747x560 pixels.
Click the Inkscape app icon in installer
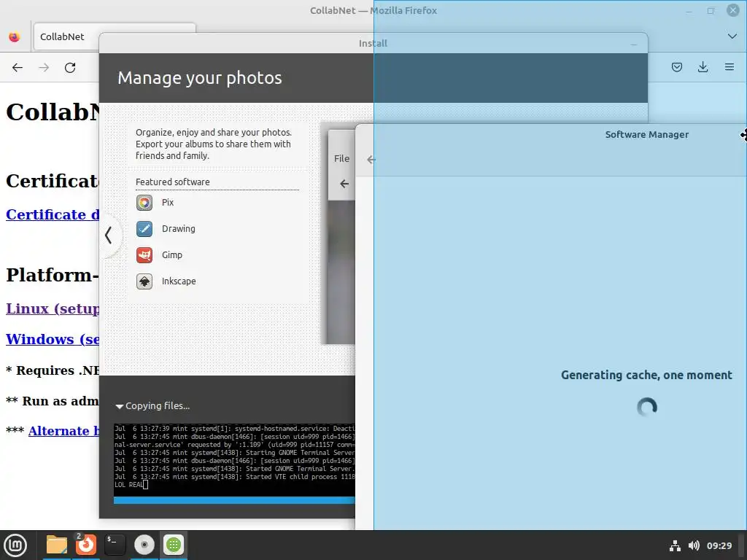point(144,281)
